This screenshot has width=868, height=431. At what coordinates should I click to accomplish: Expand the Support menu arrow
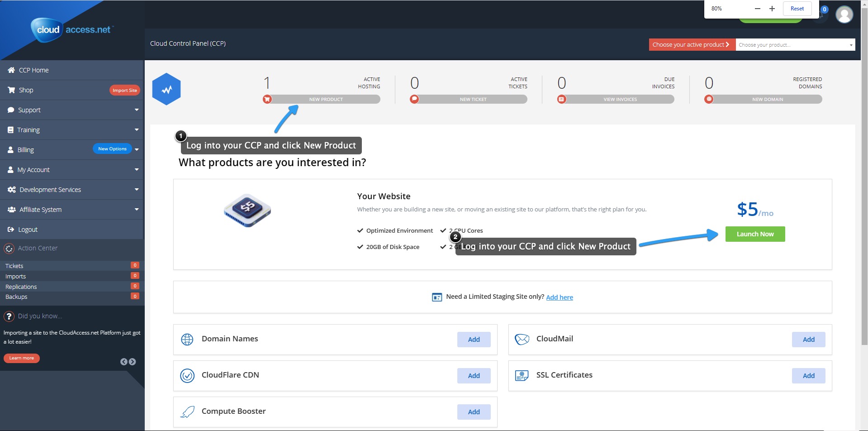point(137,110)
